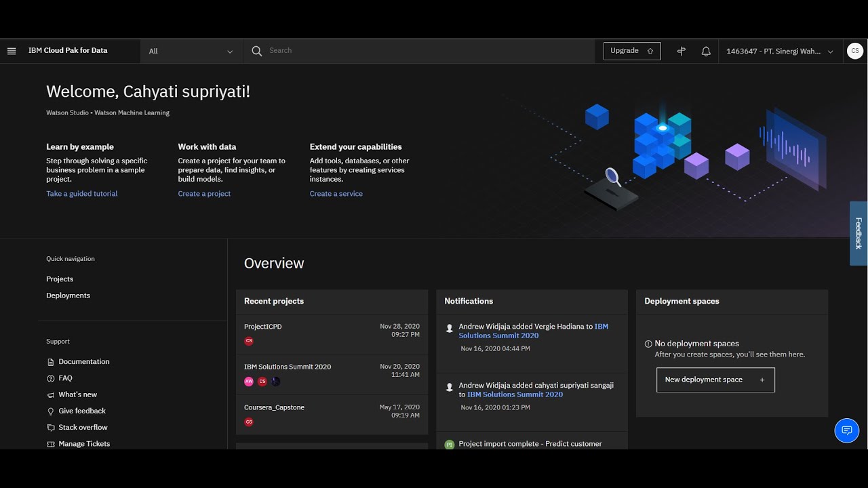Open Take a guided tutorial link

pos(82,194)
